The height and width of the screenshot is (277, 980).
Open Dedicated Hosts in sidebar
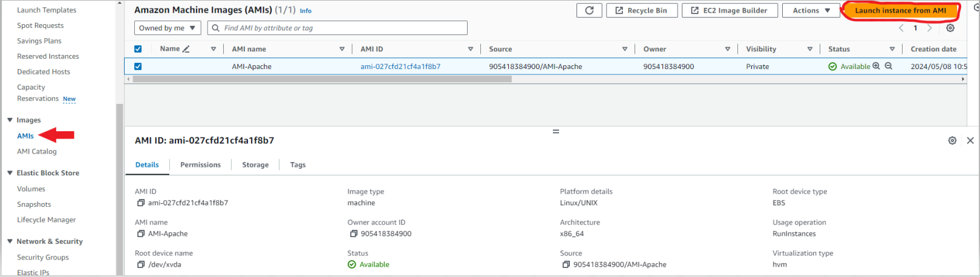click(x=44, y=71)
